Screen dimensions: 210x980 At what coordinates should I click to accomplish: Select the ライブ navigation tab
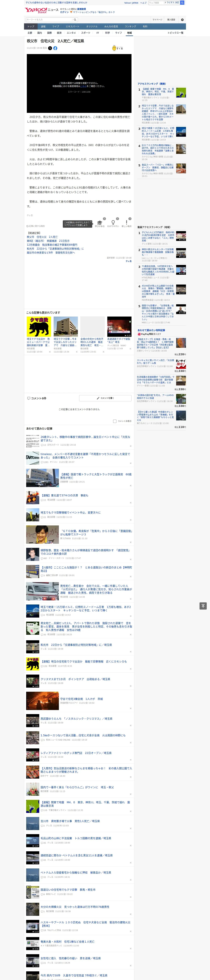tap(56, 26)
